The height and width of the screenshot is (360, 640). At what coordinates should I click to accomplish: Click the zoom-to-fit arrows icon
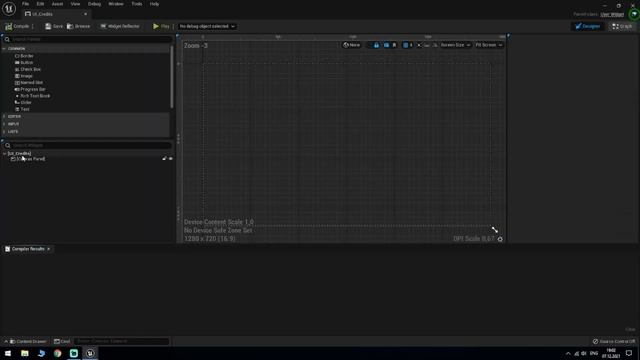click(419, 45)
